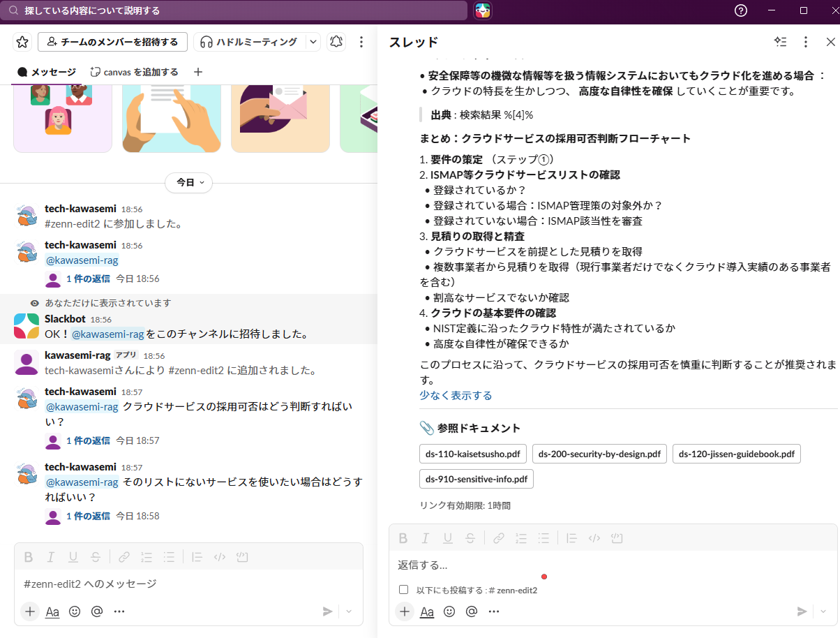
Task: Toggle Aa formatting toolbar in thread composer
Action: [x=427, y=611]
